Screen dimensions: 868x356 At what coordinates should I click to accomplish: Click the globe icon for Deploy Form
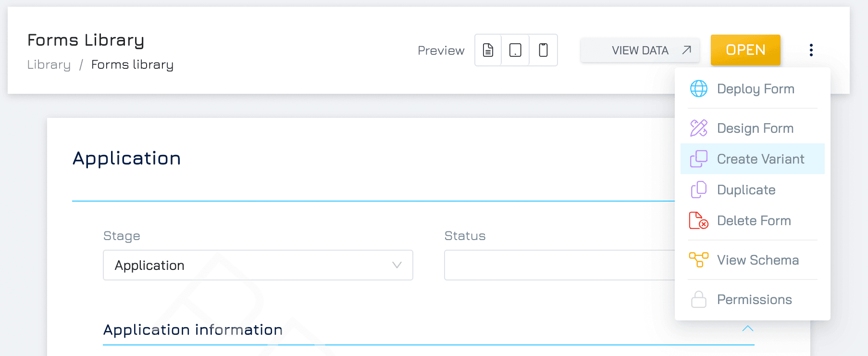pos(699,89)
